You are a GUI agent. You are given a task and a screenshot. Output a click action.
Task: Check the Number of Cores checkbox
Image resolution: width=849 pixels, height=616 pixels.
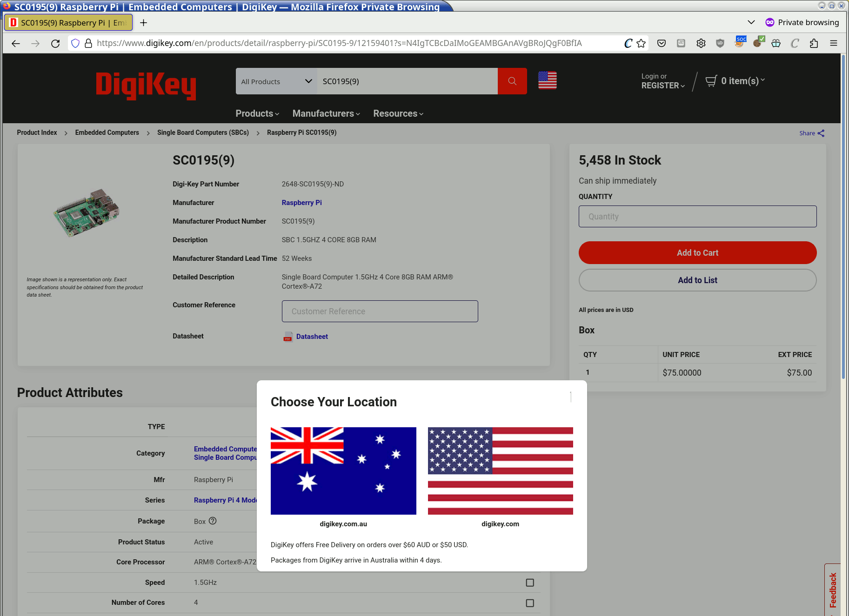click(x=529, y=603)
